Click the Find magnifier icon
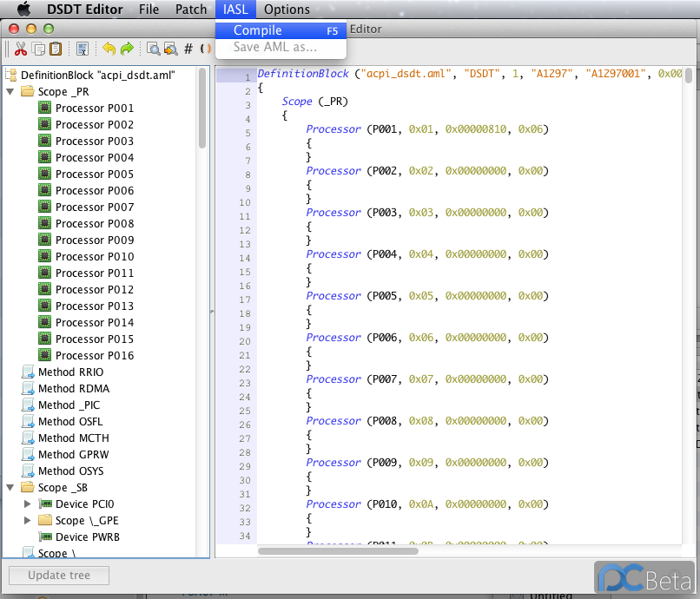This screenshot has height=599, width=700. pos(153,49)
